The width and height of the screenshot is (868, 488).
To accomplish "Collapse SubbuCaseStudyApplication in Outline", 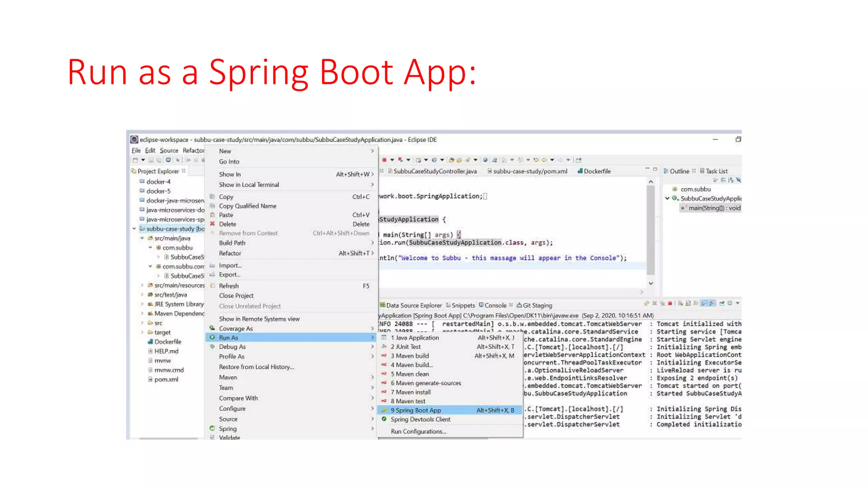I will [668, 198].
